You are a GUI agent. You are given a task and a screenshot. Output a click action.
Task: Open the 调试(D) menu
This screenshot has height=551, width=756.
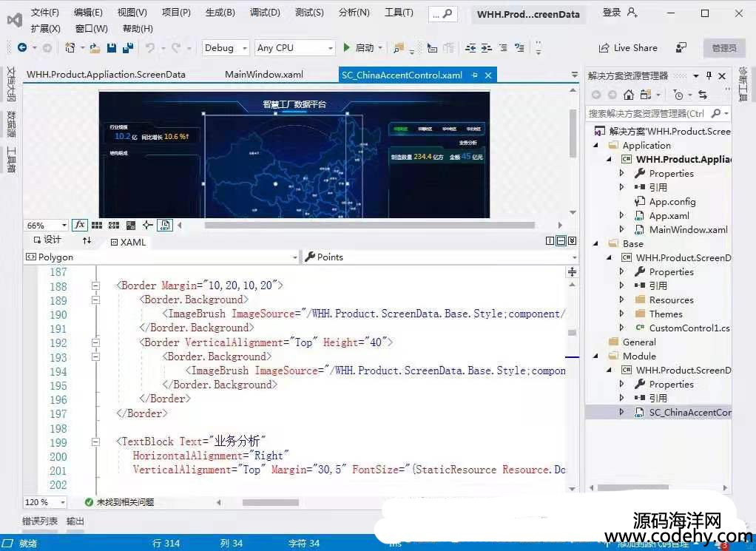tap(265, 13)
